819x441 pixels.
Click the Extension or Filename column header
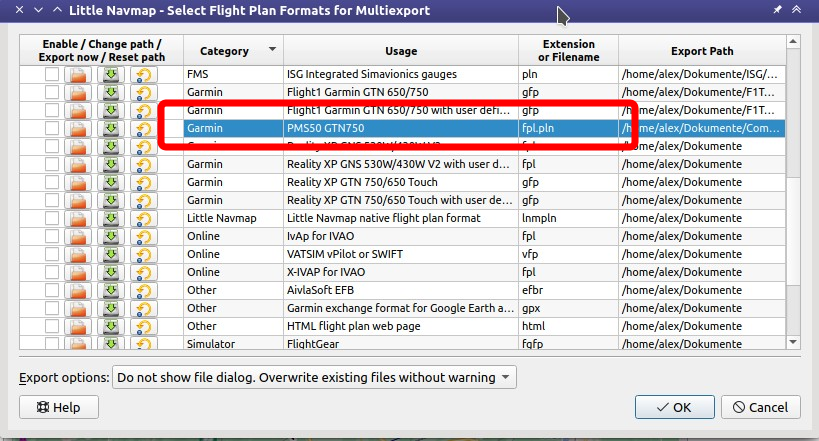tap(568, 51)
